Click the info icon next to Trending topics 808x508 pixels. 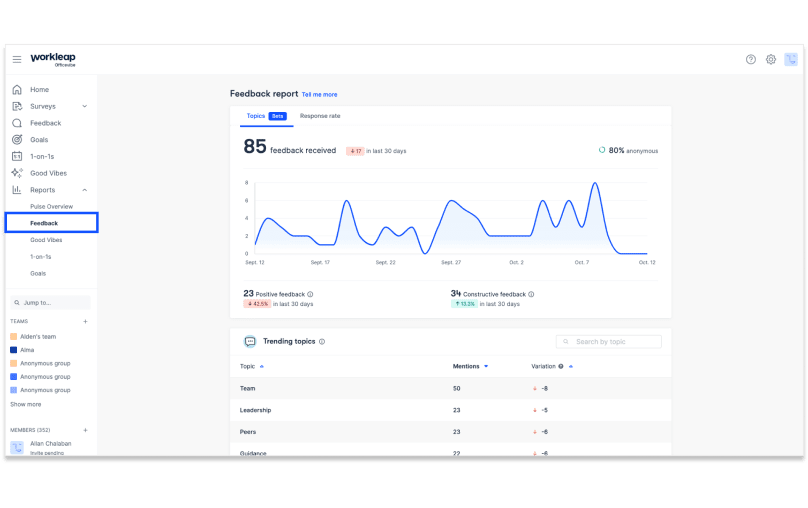point(322,341)
